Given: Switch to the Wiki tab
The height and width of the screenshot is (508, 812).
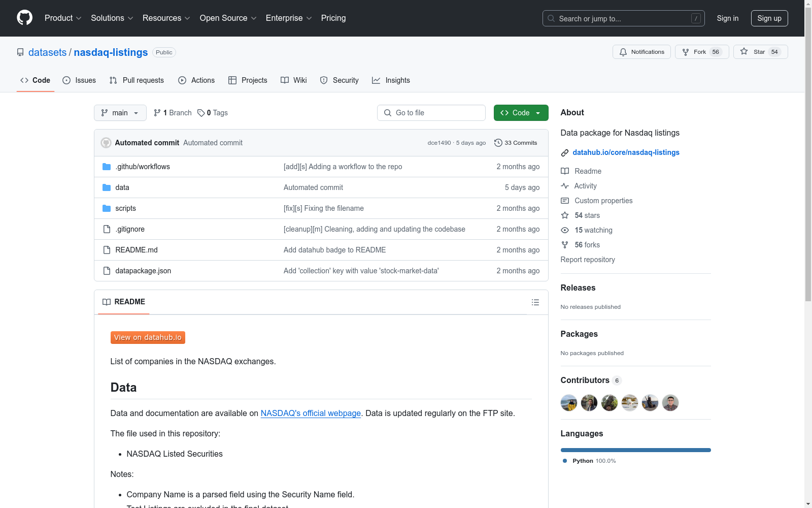Looking at the screenshot, I should pos(294,80).
